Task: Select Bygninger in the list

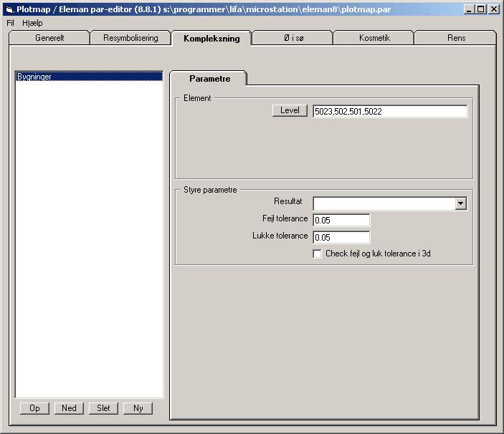Action: tap(89, 77)
